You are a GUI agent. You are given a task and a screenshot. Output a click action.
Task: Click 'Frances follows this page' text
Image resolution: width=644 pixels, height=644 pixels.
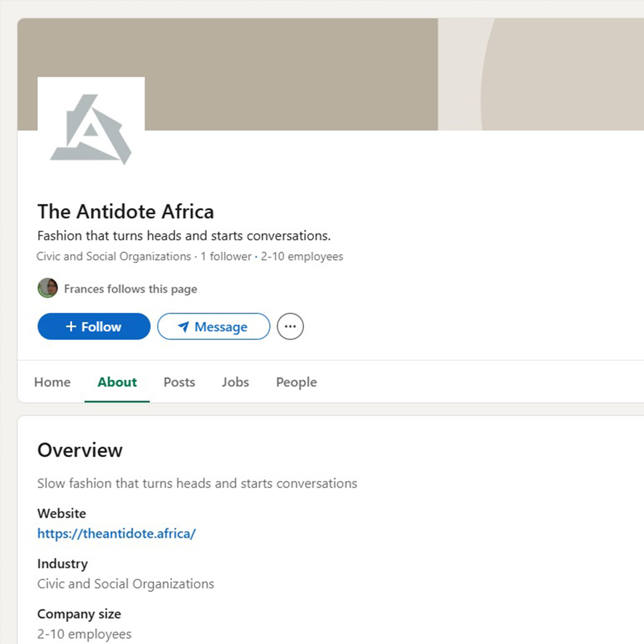click(130, 289)
